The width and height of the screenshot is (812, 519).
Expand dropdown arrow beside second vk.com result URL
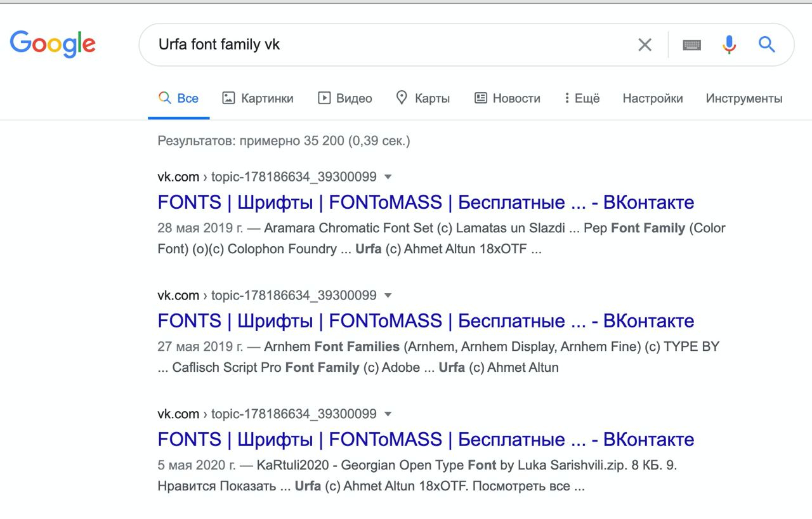click(388, 296)
